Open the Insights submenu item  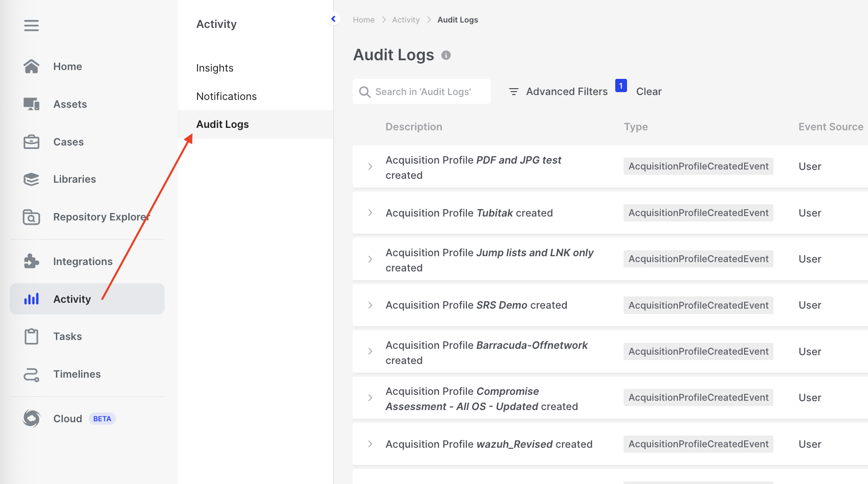pyautogui.click(x=215, y=68)
